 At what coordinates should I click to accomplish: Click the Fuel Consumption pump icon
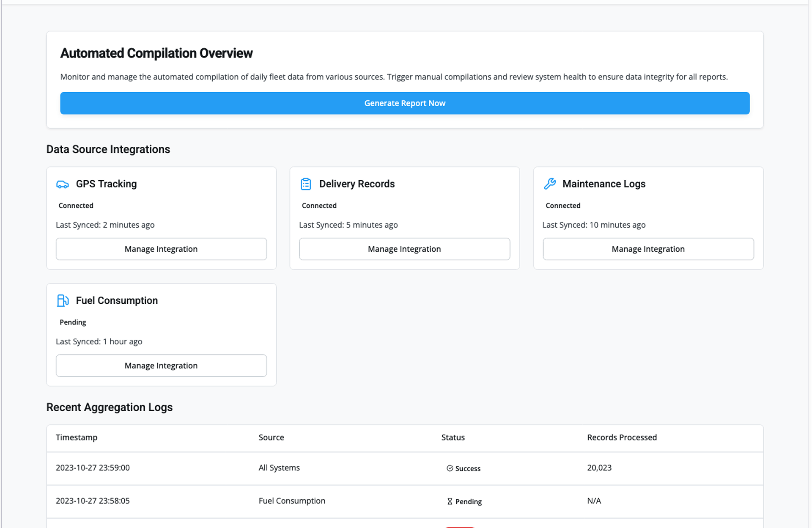(x=63, y=300)
